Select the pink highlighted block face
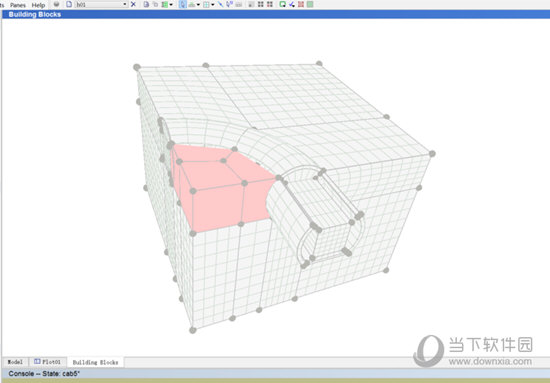 pyautogui.click(x=217, y=196)
